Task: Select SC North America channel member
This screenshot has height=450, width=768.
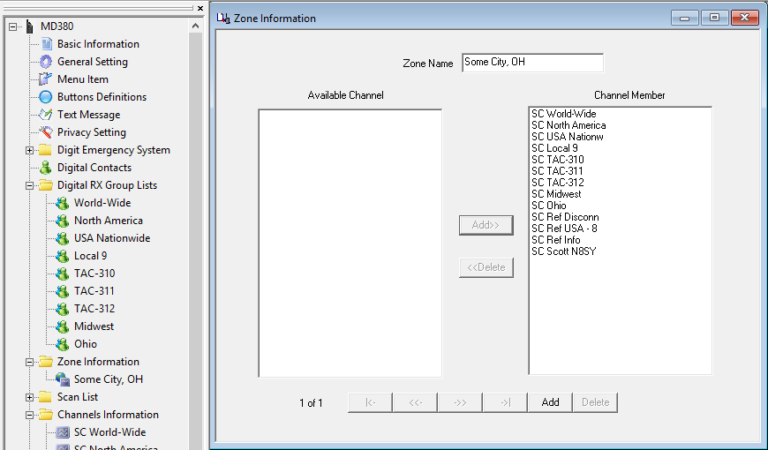Action: 569,125
